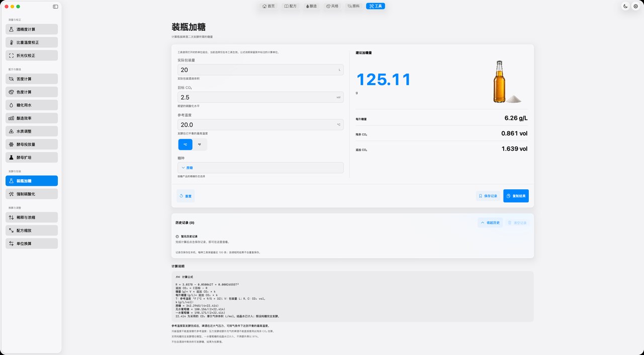Click the 复制结果 button

point(516,196)
